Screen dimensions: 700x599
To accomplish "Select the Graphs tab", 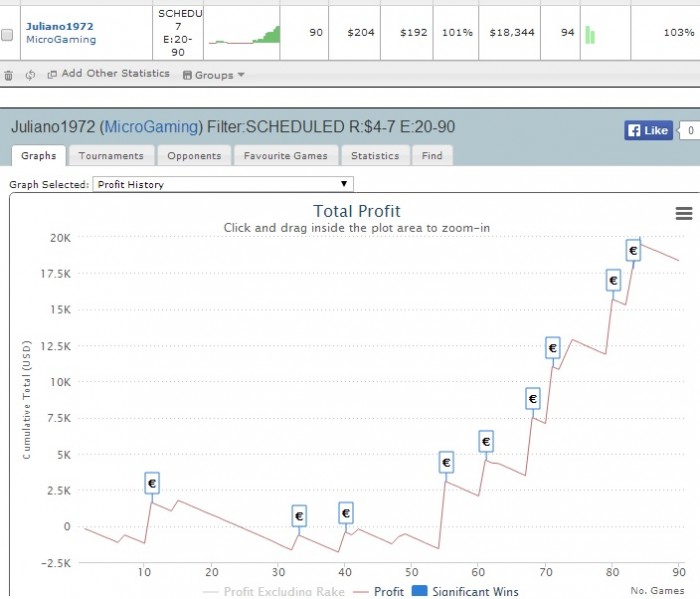I will click(38, 156).
